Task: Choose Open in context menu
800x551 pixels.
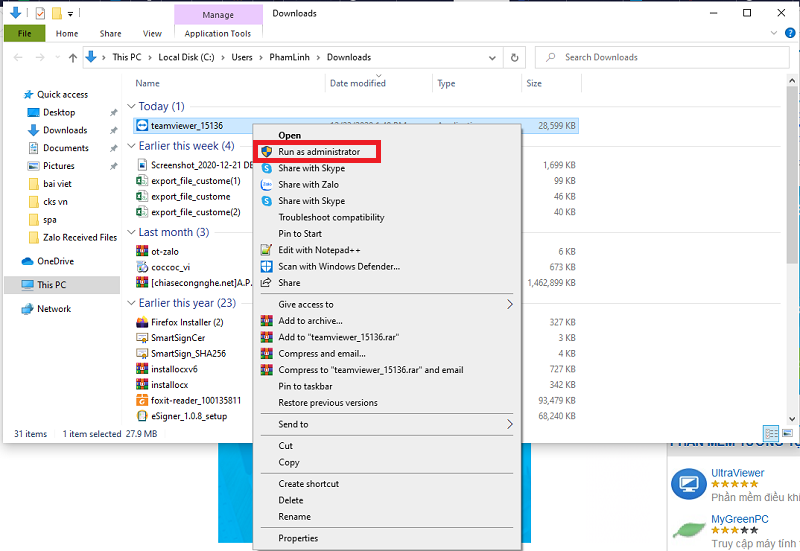Action: tap(289, 136)
